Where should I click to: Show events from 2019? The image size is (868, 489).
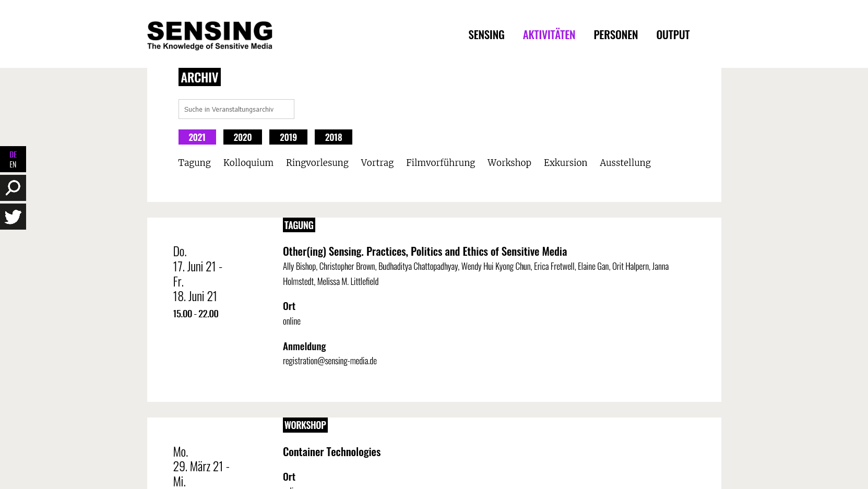coord(288,137)
